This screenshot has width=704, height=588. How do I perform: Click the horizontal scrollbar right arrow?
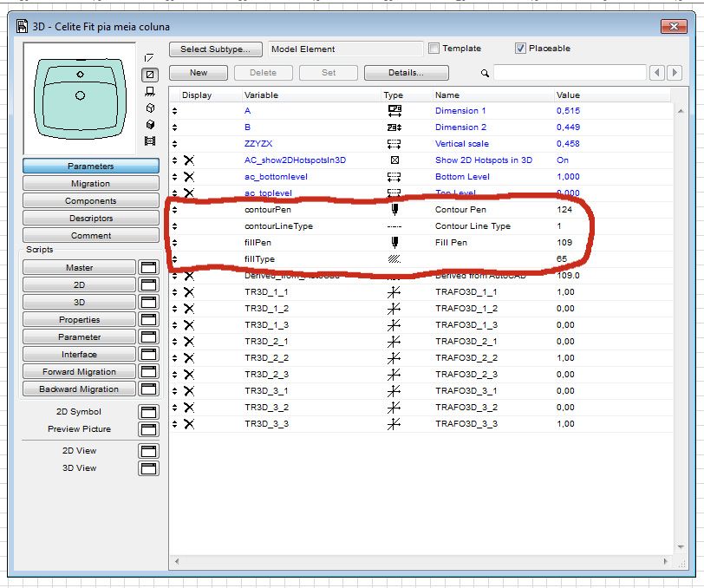[x=666, y=561]
